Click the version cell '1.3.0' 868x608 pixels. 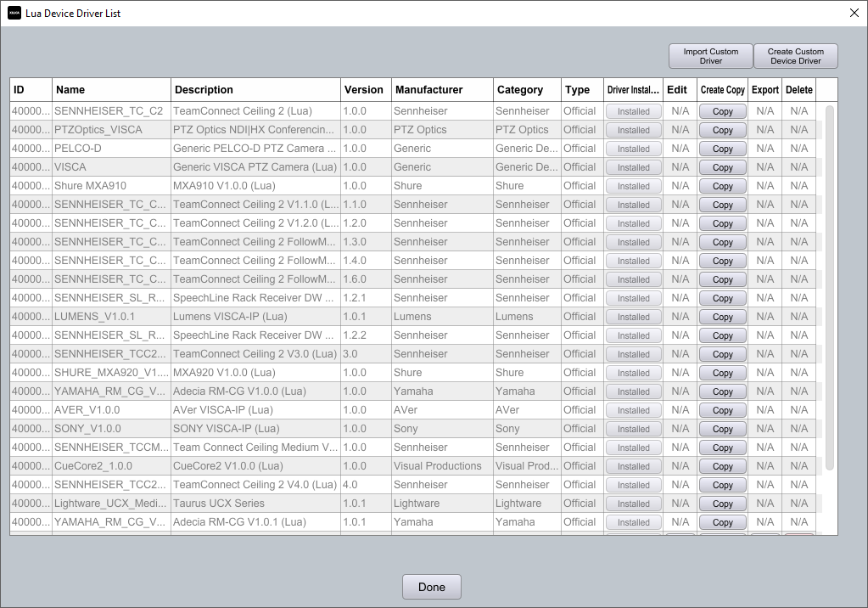coord(366,242)
